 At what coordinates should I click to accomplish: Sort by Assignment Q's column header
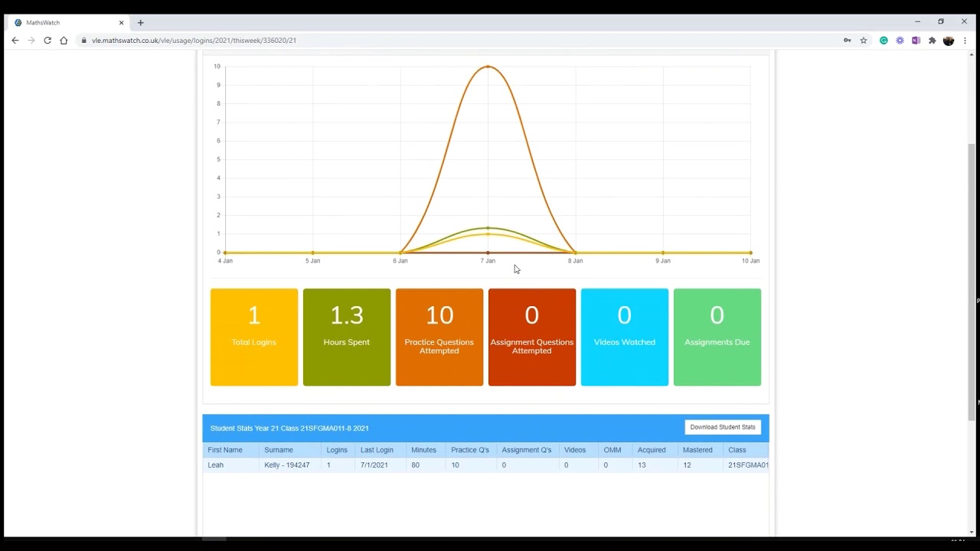527,450
